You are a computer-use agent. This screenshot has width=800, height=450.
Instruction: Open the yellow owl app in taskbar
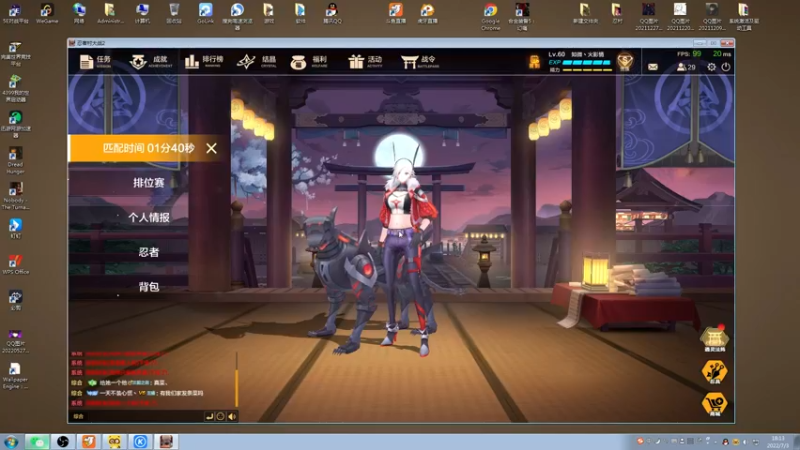tap(114, 442)
